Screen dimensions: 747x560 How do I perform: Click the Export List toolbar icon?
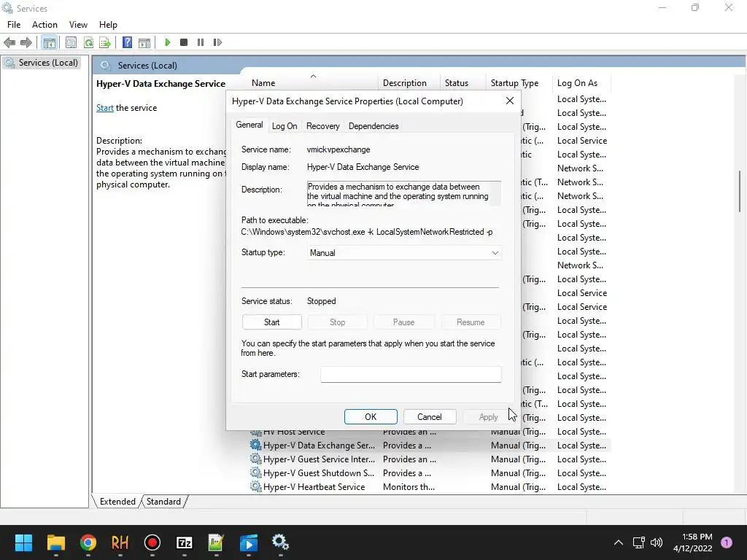(105, 42)
